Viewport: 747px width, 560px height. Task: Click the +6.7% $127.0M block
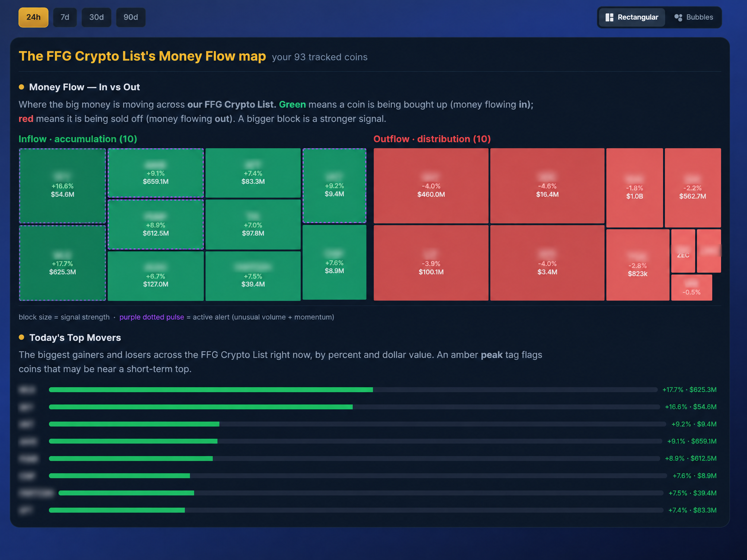pyautogui.click(x=156, y=276)
